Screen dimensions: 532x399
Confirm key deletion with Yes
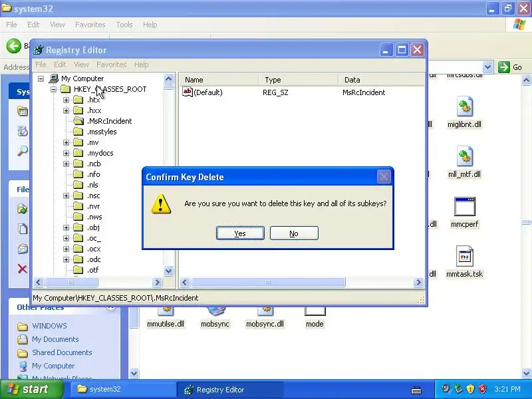(240, 233)
